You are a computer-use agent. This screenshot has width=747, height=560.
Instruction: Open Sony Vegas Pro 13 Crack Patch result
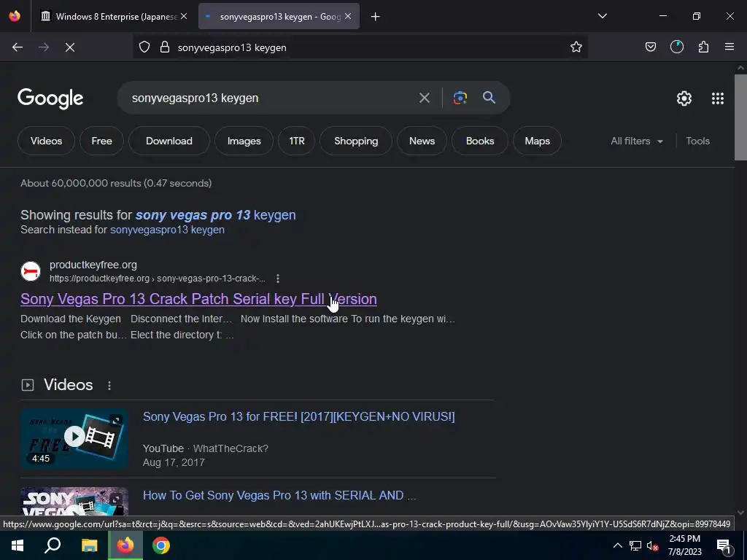pos(198,299)
